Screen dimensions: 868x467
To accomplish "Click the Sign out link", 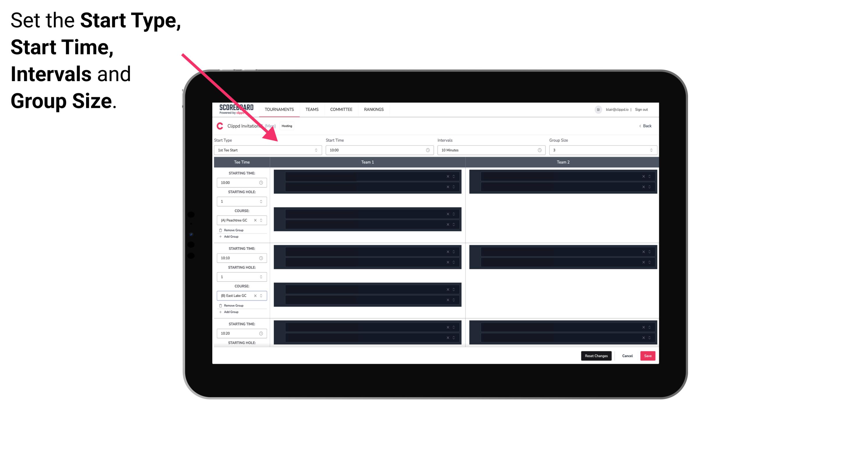I will tap(643, 109).
